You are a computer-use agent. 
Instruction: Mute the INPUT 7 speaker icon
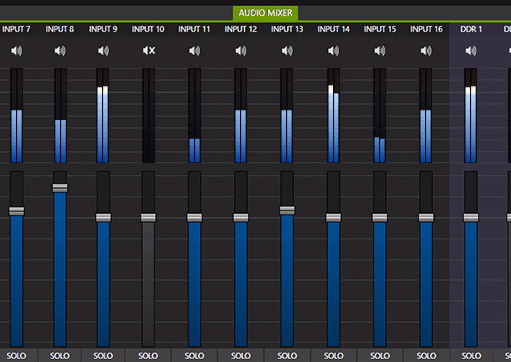[16, 51]
